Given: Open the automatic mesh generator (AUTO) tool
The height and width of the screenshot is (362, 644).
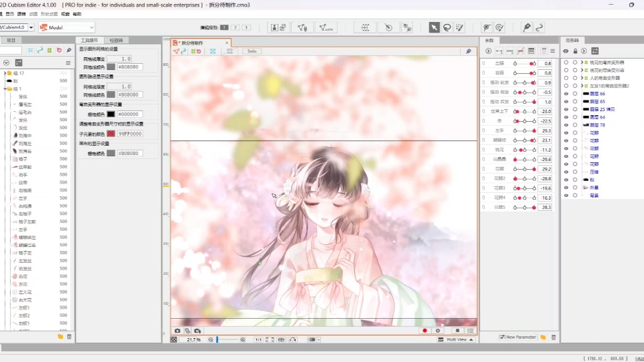Looking at the screenshot, I should click(326, 27).
